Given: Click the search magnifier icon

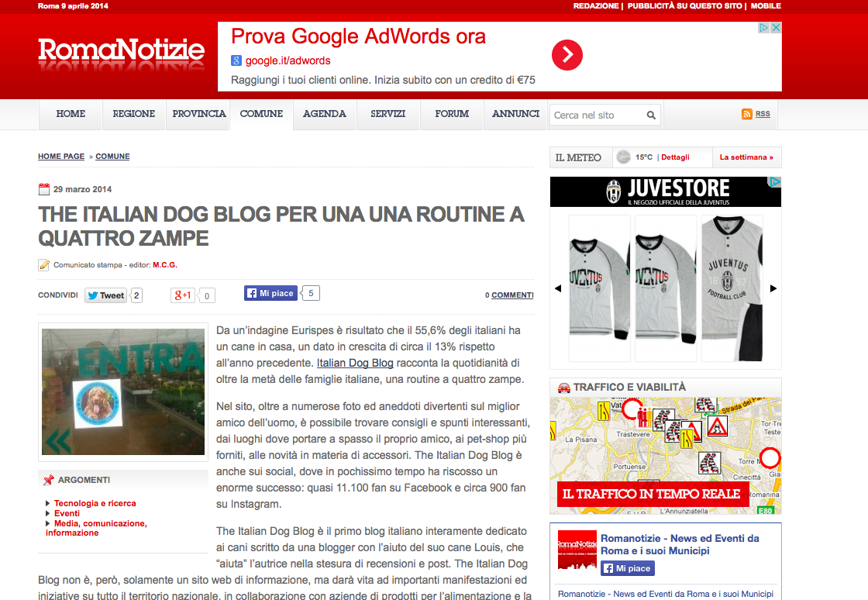Looking at the screenshot, I should click(x=651, y=116).
